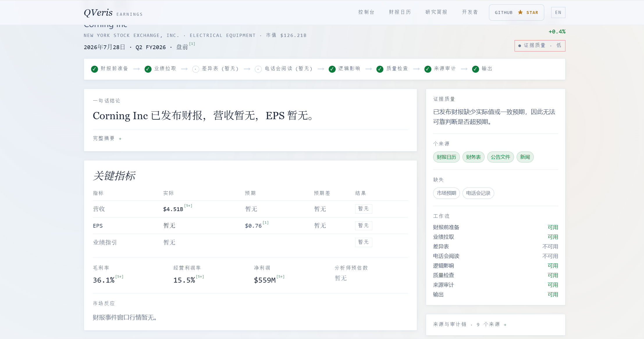This screenshot has height=339, width=644.
Task: Switch language with the EN button
Action: [x=558, y=13]
